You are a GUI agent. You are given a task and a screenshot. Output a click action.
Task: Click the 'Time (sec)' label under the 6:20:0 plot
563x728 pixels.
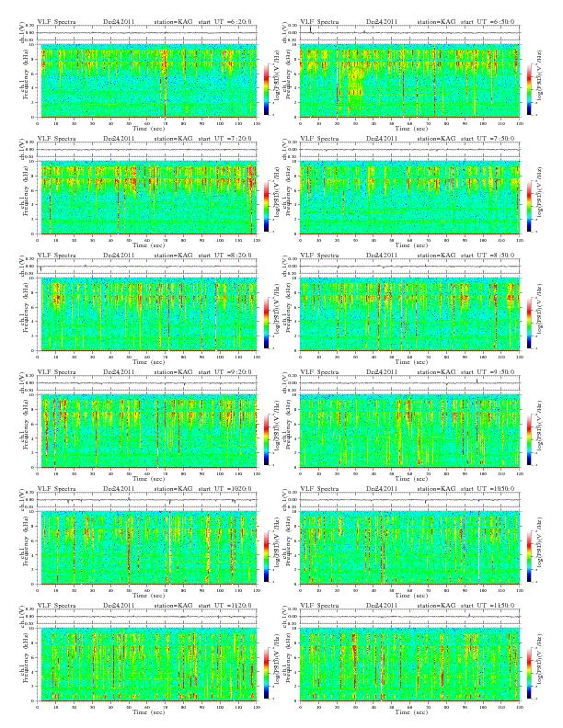point(148,128)
